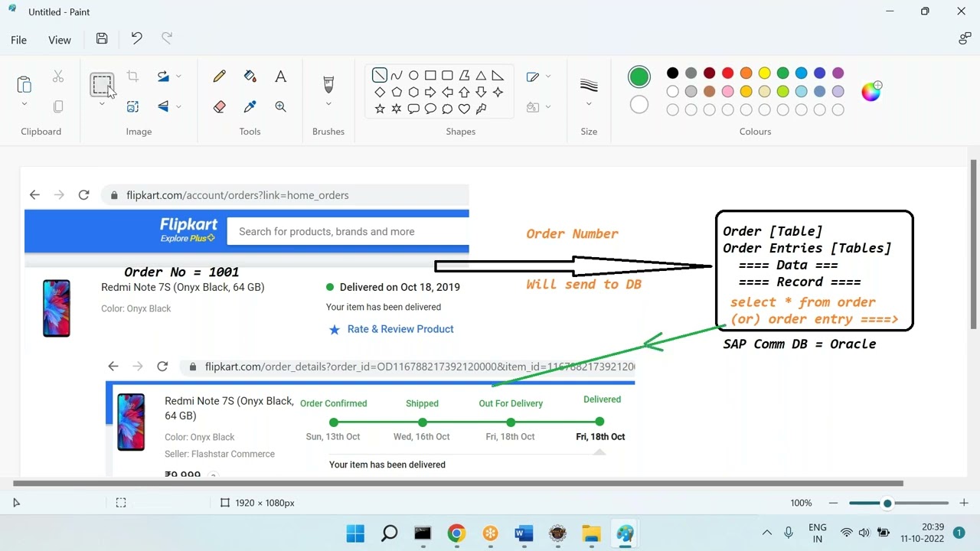This screenshot has width=980, height=551.
Task: Select Colour 1 green circle
Action: (x=639, y=77)
